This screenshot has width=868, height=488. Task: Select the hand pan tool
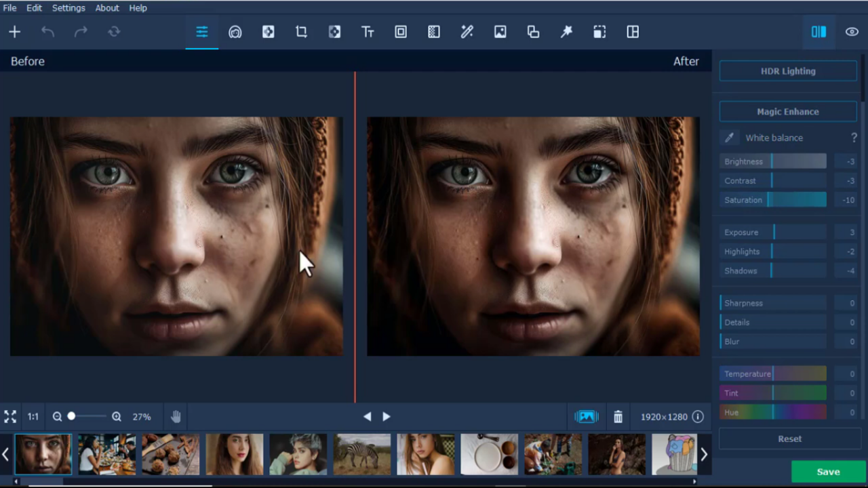176,417
